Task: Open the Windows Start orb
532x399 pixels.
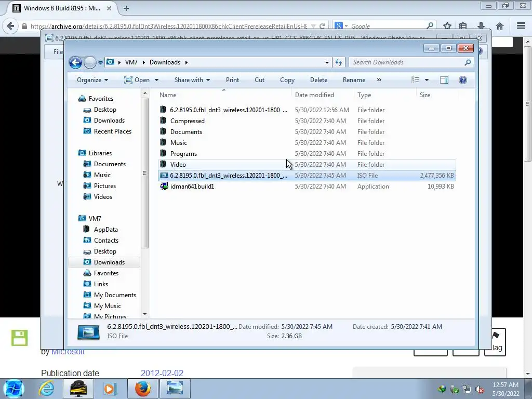Action: click(x=13, y=389)
